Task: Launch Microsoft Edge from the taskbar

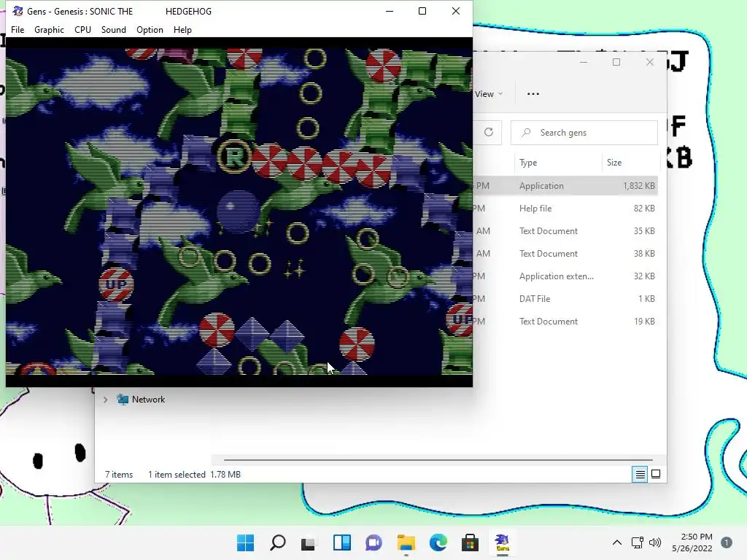Action: click(x=438, y=542)
